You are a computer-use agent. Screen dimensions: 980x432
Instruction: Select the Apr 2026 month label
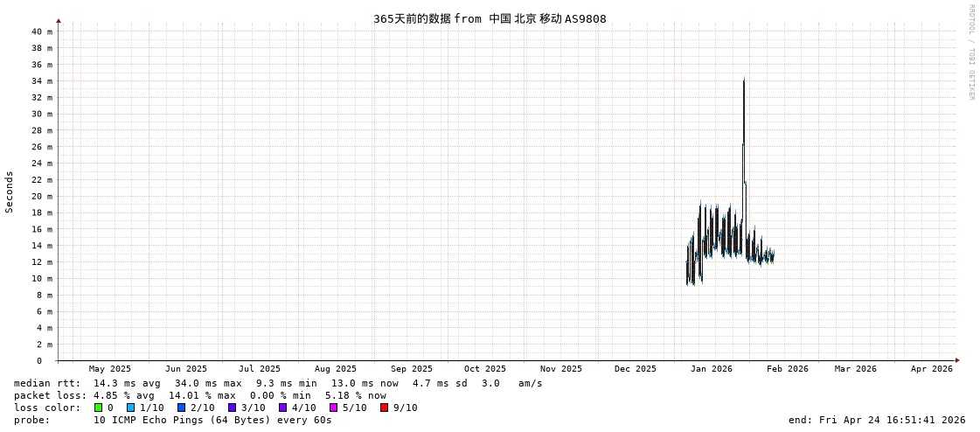click(x=931, y=369)
